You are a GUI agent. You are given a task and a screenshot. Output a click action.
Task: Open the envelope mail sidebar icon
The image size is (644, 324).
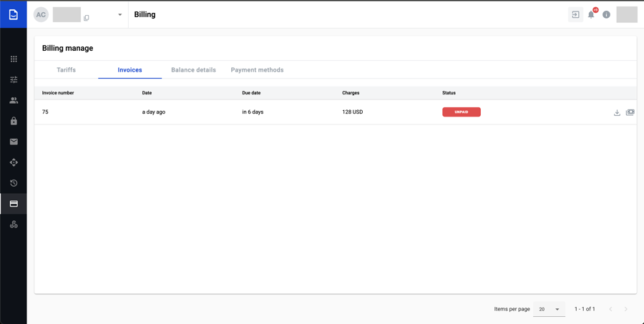14,142
